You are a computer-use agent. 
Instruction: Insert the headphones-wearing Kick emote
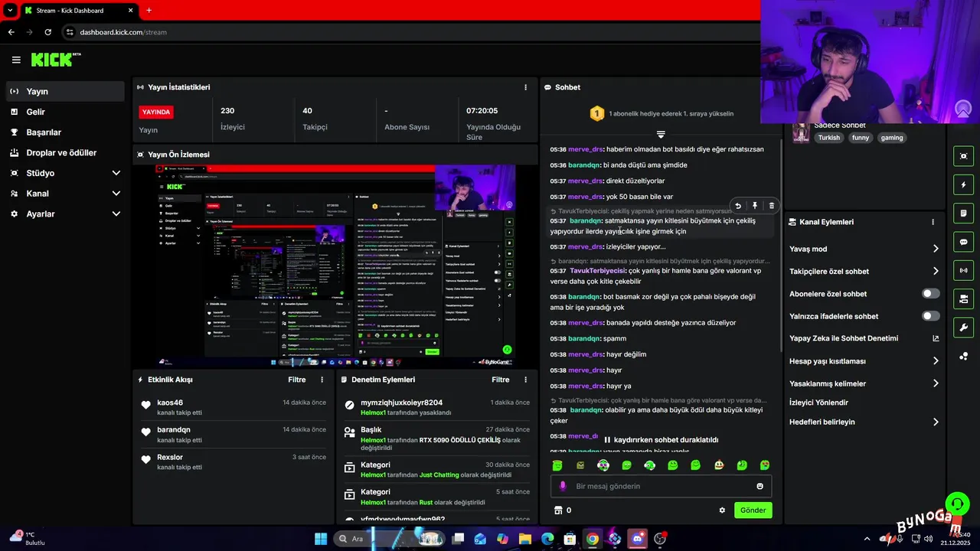click(650, 465)
